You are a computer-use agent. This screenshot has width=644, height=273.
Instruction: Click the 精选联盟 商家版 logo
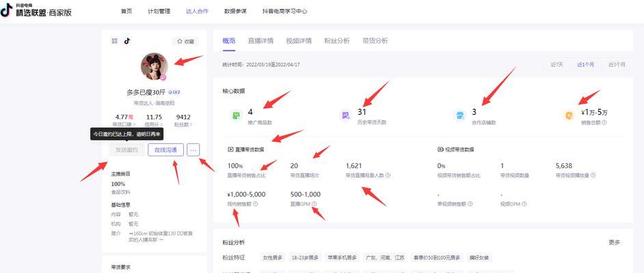[36, 10]
